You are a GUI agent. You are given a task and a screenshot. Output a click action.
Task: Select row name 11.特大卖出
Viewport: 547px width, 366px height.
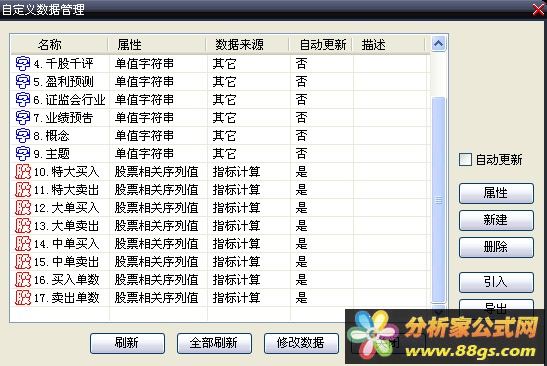[66, 189]
